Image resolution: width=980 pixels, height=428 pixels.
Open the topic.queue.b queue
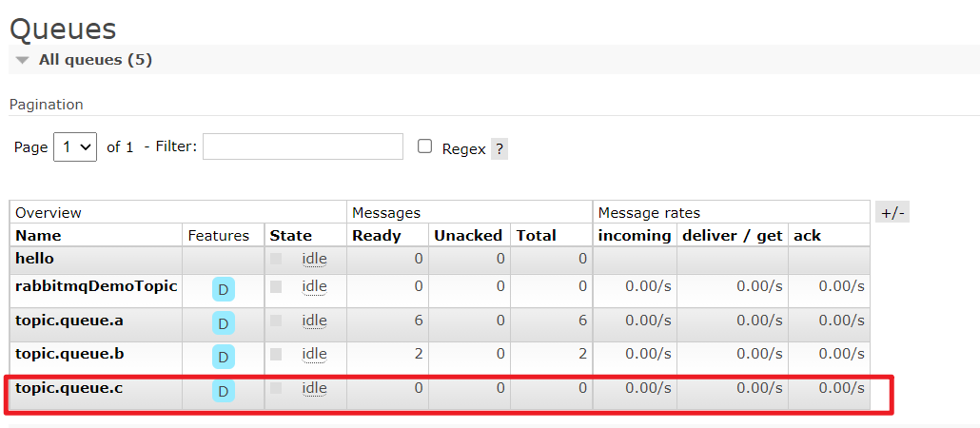(x=70, y=354)
